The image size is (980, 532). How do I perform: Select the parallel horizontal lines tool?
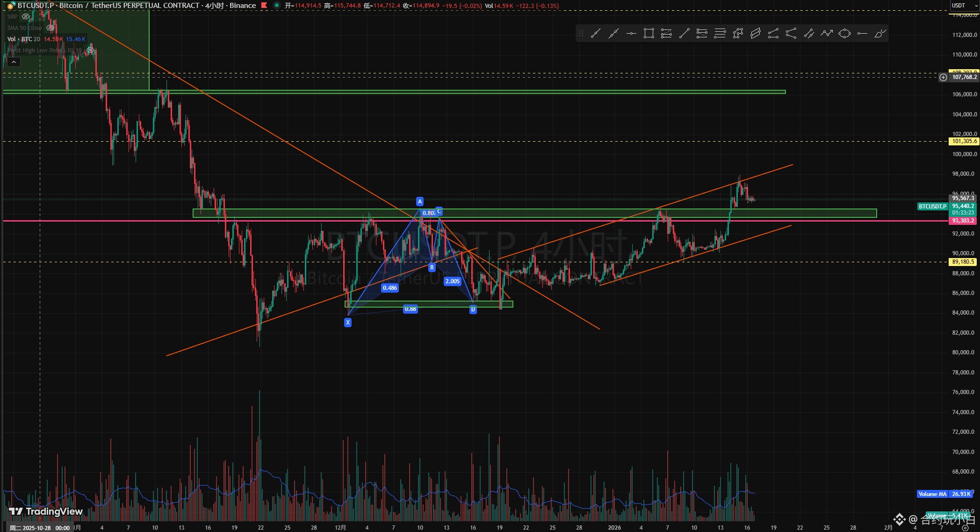[720, 33]
